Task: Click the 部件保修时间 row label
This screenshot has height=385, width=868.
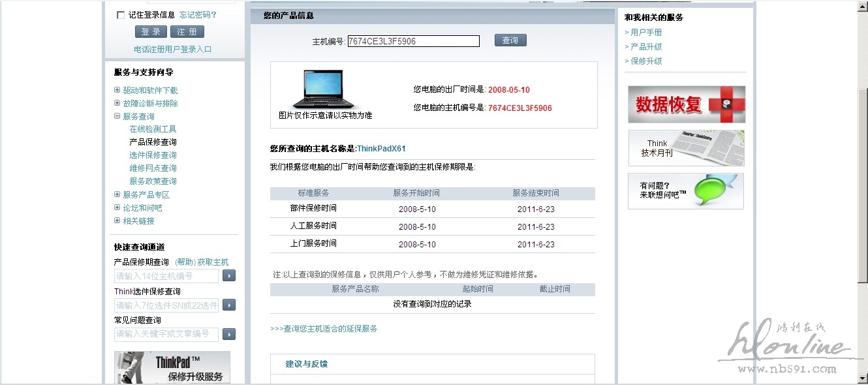Action: pyautogui.click(x=313, y=208)
